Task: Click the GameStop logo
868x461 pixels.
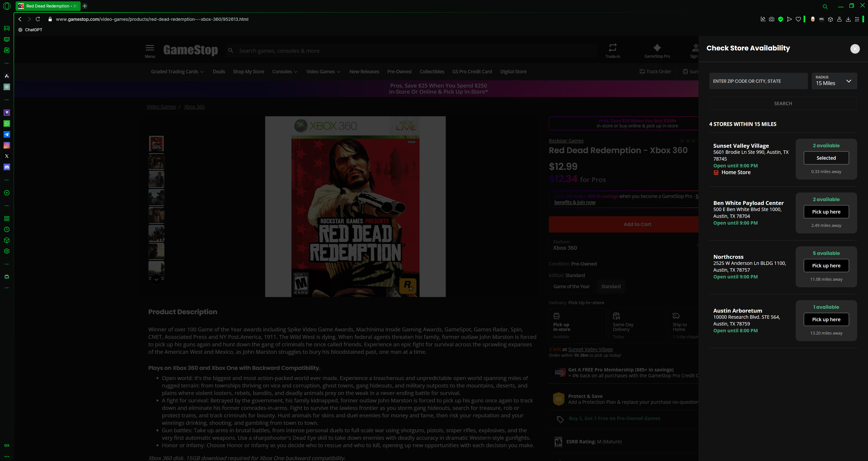Action: coord(190,50)
